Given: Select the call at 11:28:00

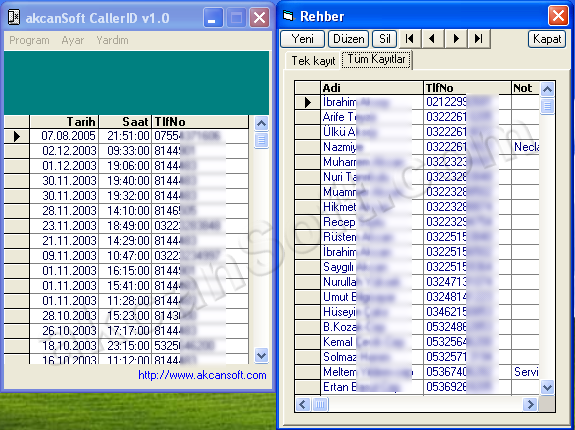Looking at the screenshot, I should point(126,301).
